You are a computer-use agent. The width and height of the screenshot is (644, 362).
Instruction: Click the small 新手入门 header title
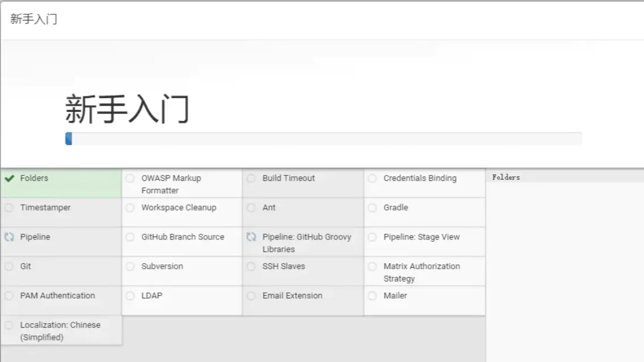click(x=33, y=19)
